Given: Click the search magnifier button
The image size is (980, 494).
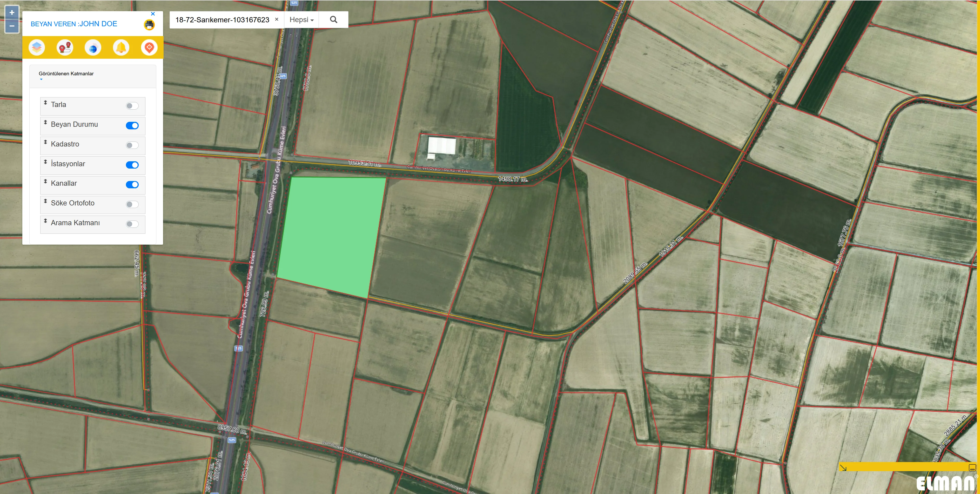Looking at the screenshot, I should (333, 20).
